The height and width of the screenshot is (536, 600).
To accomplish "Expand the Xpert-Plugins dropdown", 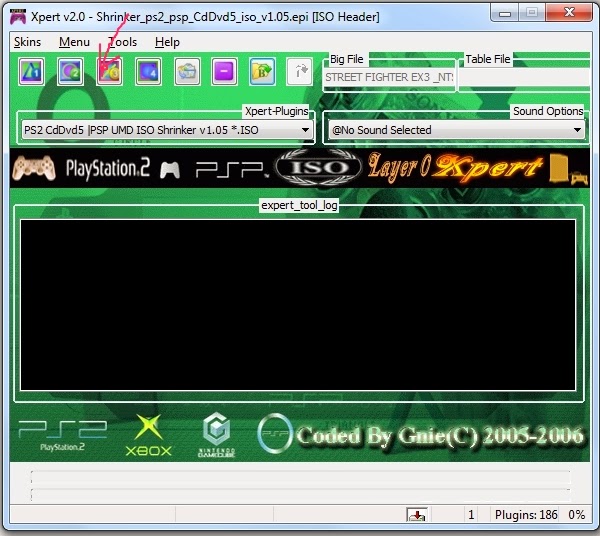I will click(305, 130).
